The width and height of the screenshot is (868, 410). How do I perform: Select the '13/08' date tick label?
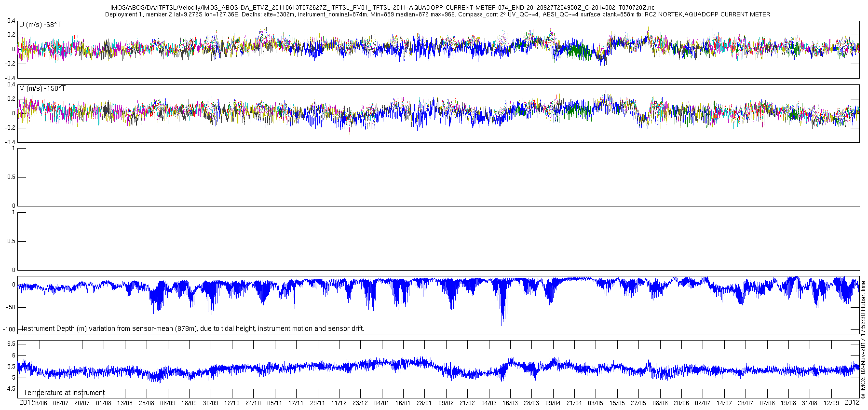[125, 403]
